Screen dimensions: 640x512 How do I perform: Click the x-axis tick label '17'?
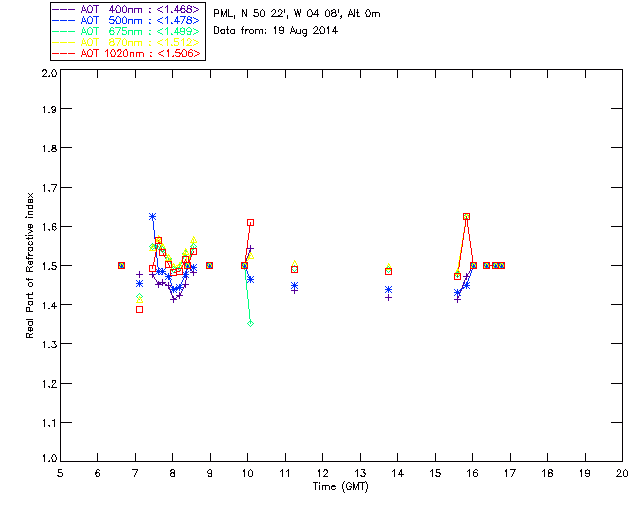click(510, 473)
